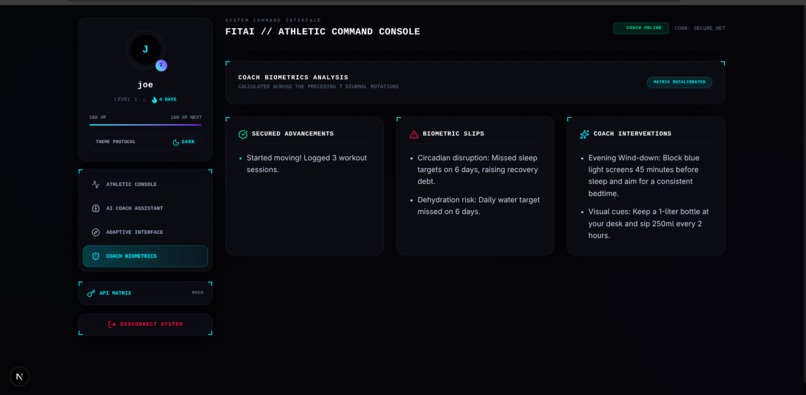This screenshot has height=395, width=806.
Task: Toggle the DARK theme protocol switch
Action: [184, 142]
